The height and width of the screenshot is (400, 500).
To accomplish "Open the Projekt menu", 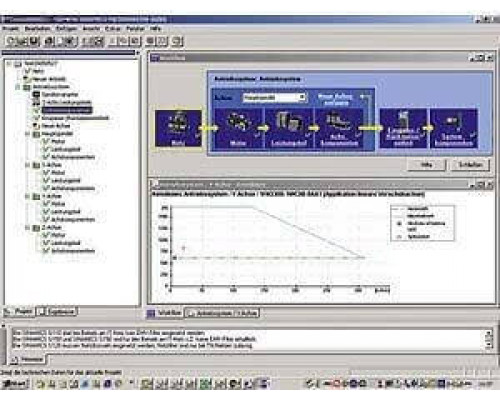I will coord(11,29).
